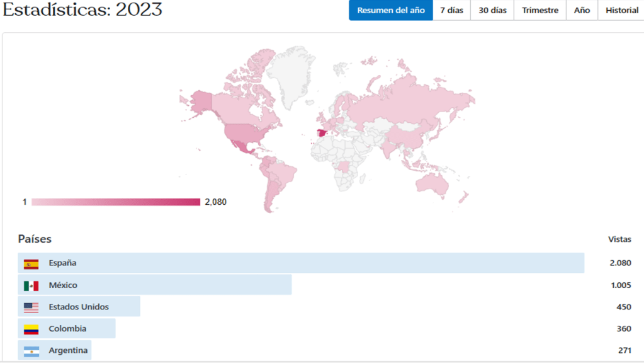Click Australia on the world map
The width and height of the screenshot is (644, 363).
432,182
